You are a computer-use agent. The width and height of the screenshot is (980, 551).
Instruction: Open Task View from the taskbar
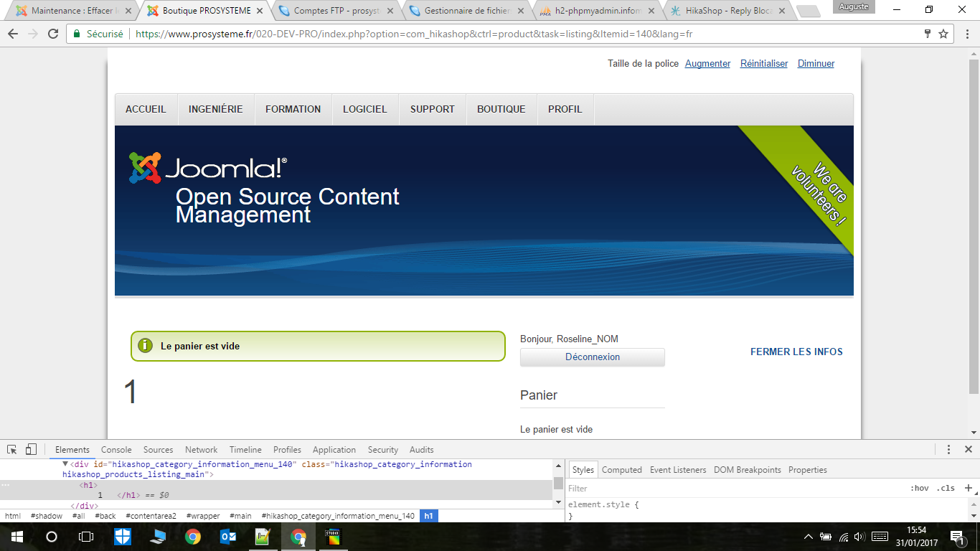(x=85, y=536)
